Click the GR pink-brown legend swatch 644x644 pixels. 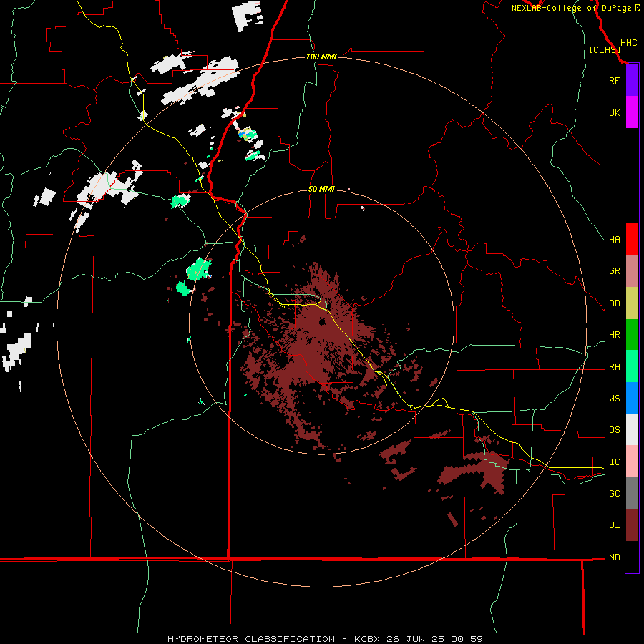pyautogui.click(x=632, y=271)
